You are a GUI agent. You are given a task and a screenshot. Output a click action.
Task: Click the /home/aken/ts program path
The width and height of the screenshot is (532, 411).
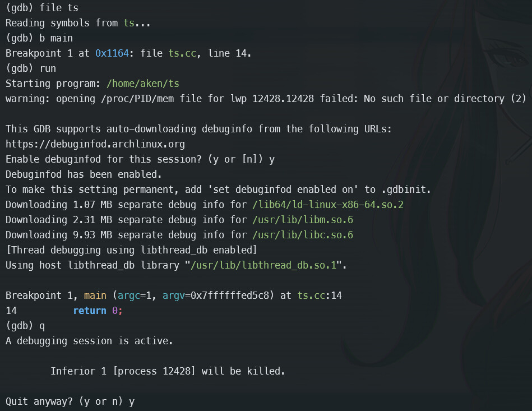(143, 84)
